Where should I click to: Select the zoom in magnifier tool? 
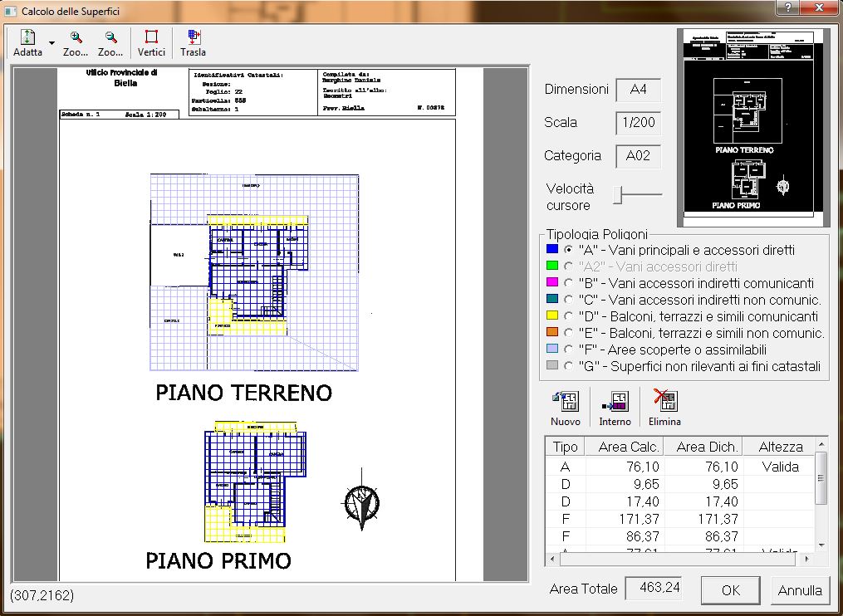(76, 38)
